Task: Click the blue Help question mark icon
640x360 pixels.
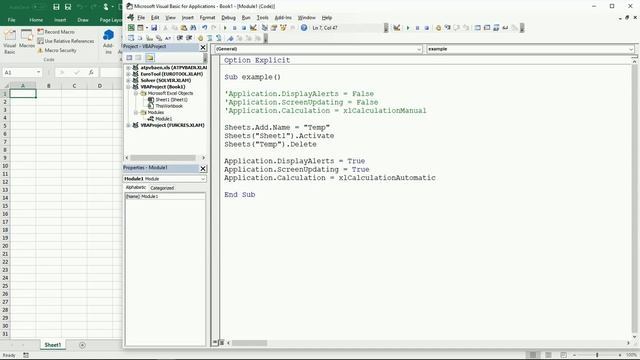Action: [x=304, y=28]
